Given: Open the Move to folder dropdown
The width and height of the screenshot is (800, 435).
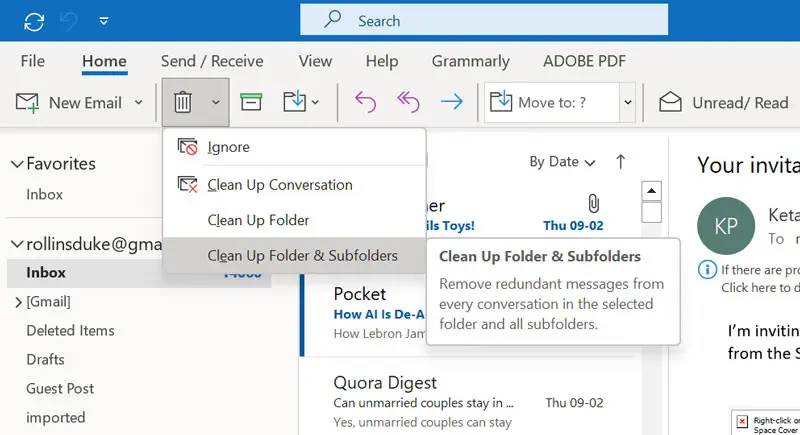Looking at the screenshot, I should 628,102.
